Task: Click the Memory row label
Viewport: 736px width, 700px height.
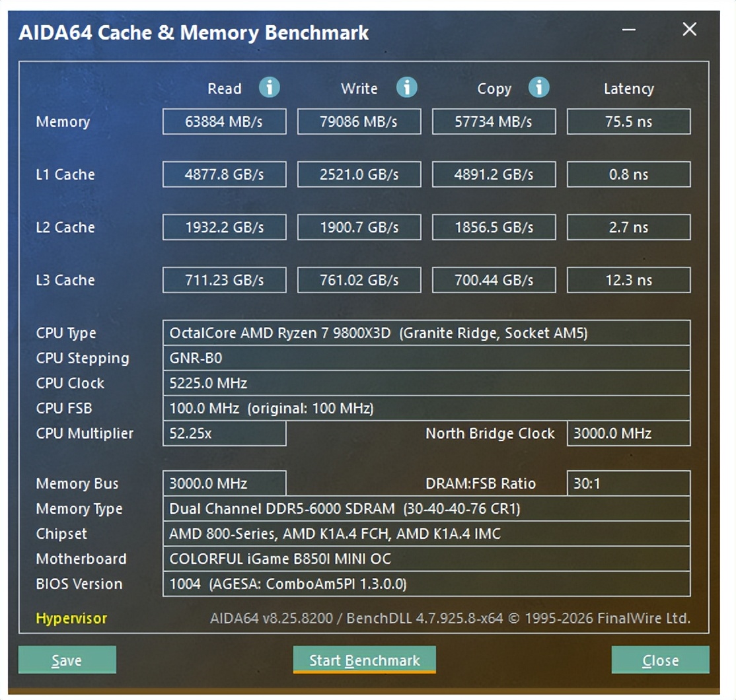Action: tap(63, 122)
